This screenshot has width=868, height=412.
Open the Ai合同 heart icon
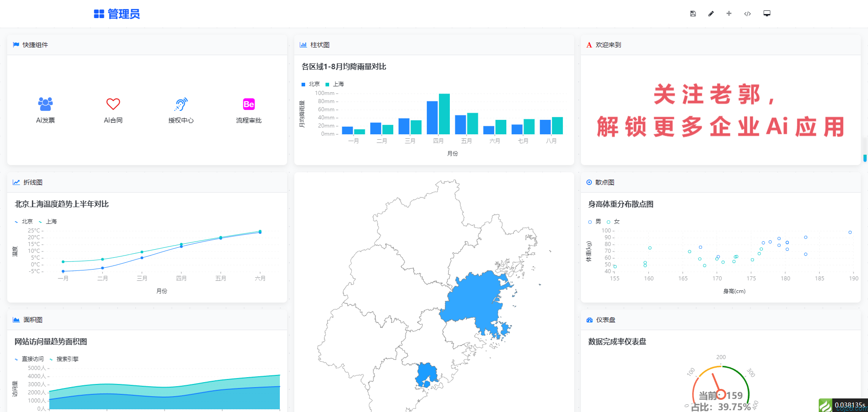[113, 104]
